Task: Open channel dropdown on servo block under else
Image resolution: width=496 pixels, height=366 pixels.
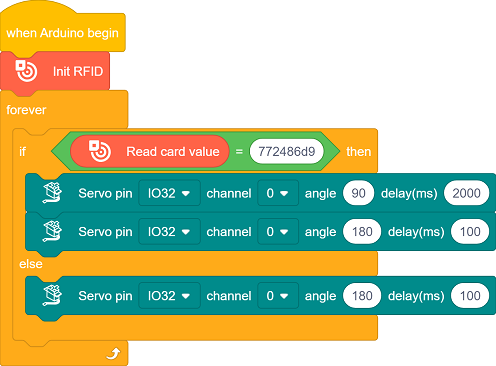Action: 278,296
